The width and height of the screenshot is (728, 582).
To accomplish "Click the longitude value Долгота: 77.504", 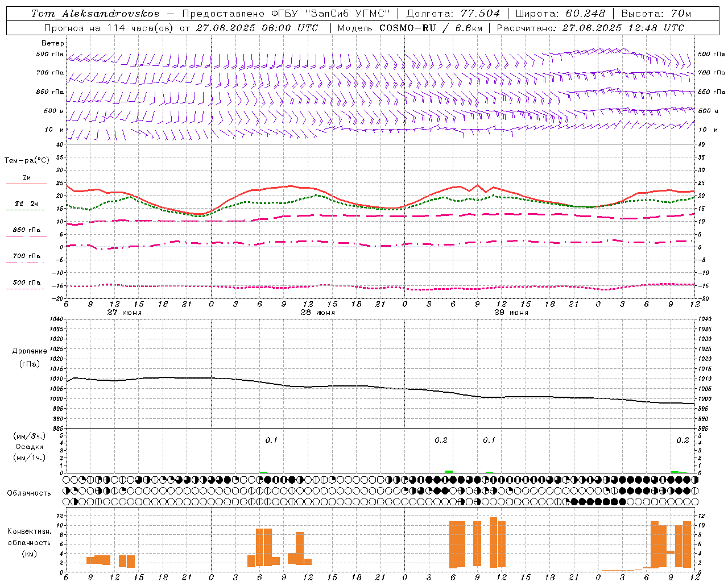I will click(x=453, y=13).
